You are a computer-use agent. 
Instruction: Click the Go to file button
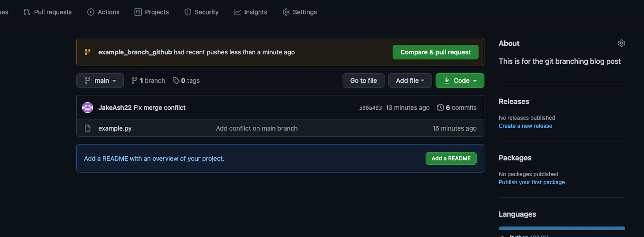click(x=364, y=80)
